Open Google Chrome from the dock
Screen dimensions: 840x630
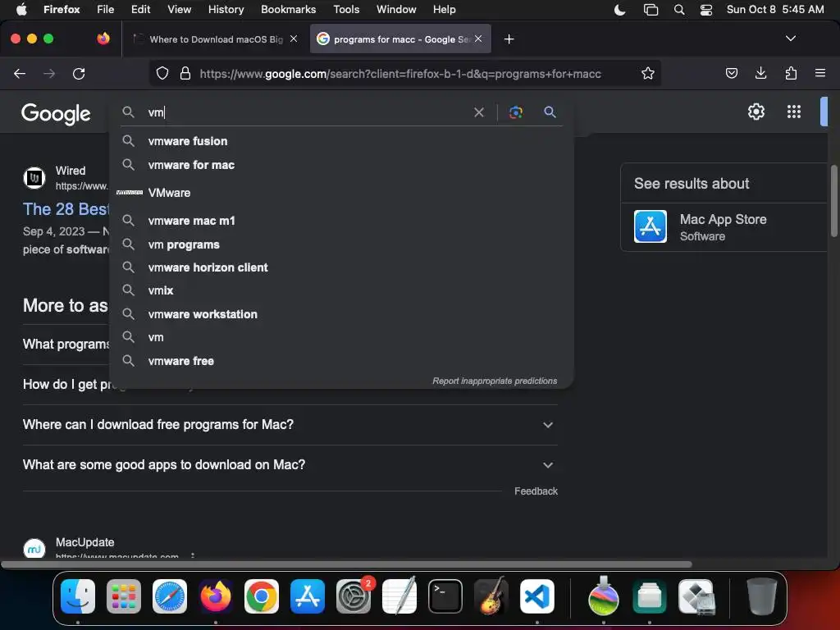(262, 596)
